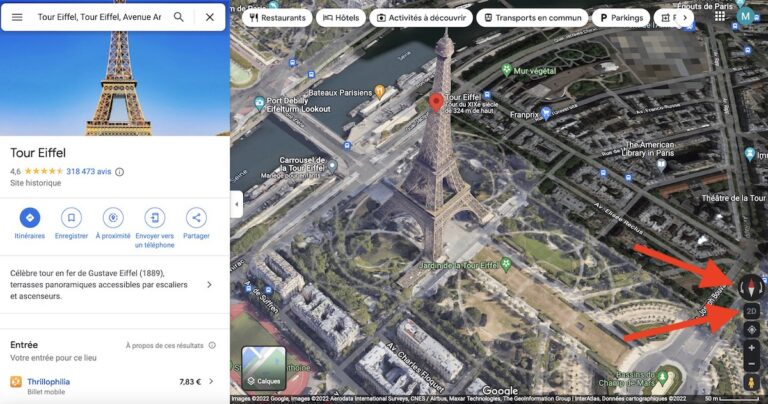This screenshot has height=404, width=768.
Task: Click the Tour Eiffel place title
Action: (x=38, y=153)
